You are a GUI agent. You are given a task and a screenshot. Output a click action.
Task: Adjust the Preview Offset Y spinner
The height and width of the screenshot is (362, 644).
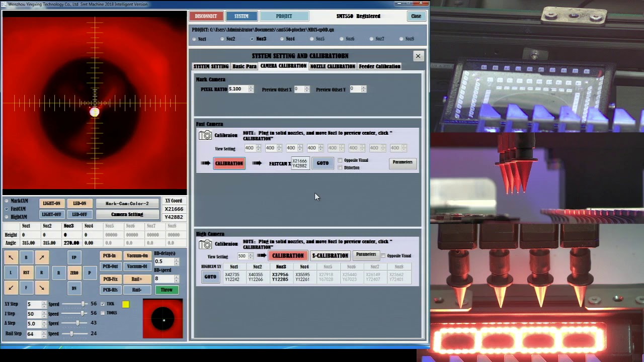pyautogui.click(x=363, y=89)
